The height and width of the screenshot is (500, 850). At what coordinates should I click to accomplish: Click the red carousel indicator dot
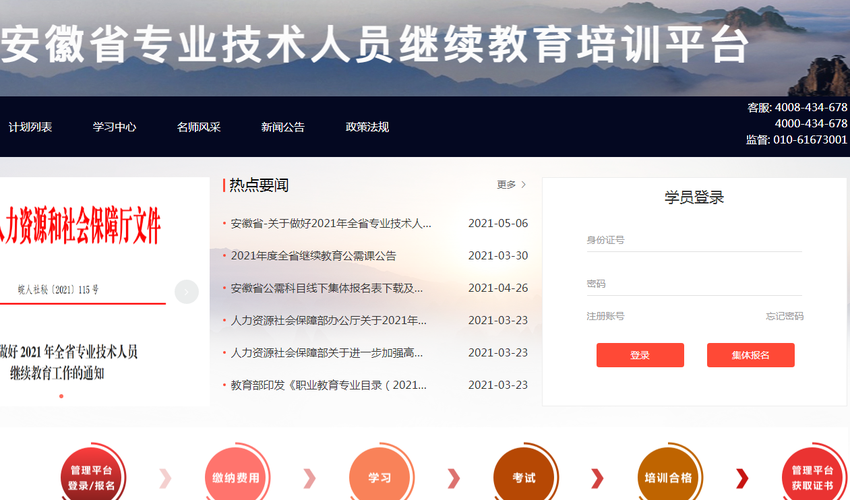[x=61, y=396]
